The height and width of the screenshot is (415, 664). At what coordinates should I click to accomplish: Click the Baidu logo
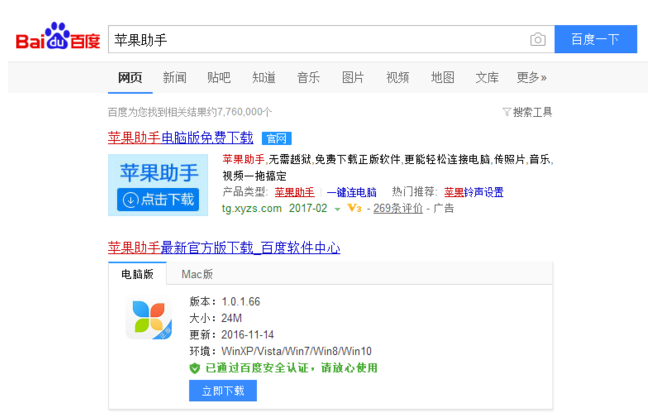58,36
